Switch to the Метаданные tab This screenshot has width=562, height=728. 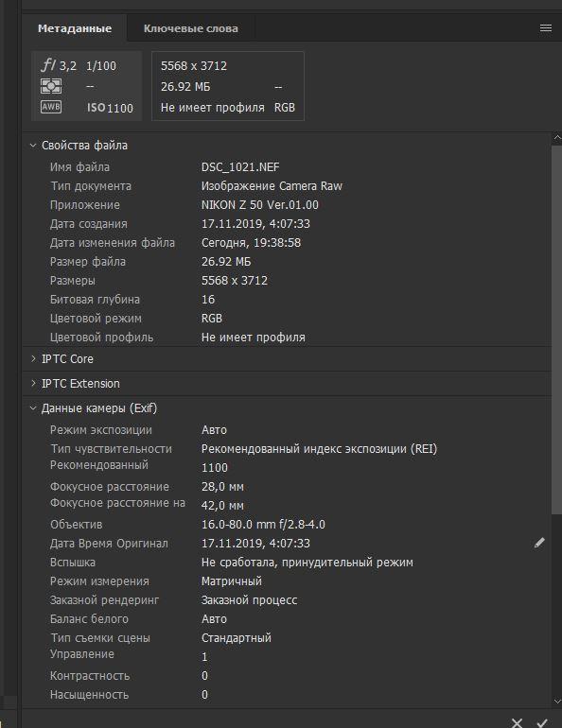pyautogui.click(x=75, y=28)
